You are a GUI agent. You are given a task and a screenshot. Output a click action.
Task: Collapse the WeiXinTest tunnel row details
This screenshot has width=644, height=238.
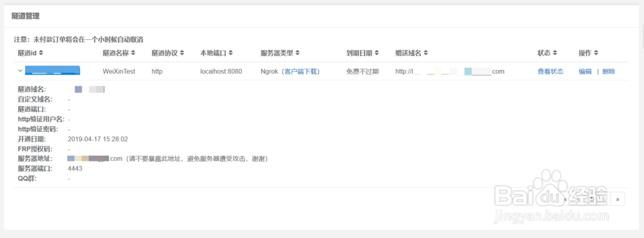coord(20,71)
